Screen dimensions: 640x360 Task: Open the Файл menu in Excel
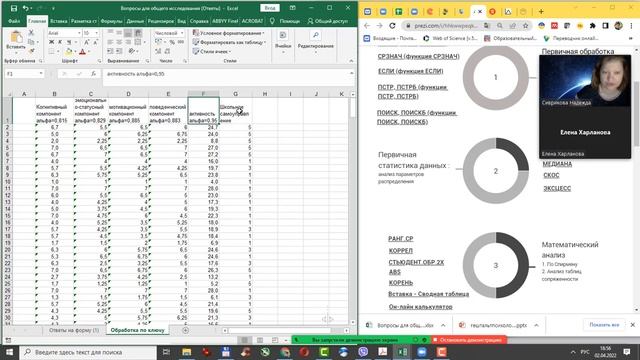(14, 21)
